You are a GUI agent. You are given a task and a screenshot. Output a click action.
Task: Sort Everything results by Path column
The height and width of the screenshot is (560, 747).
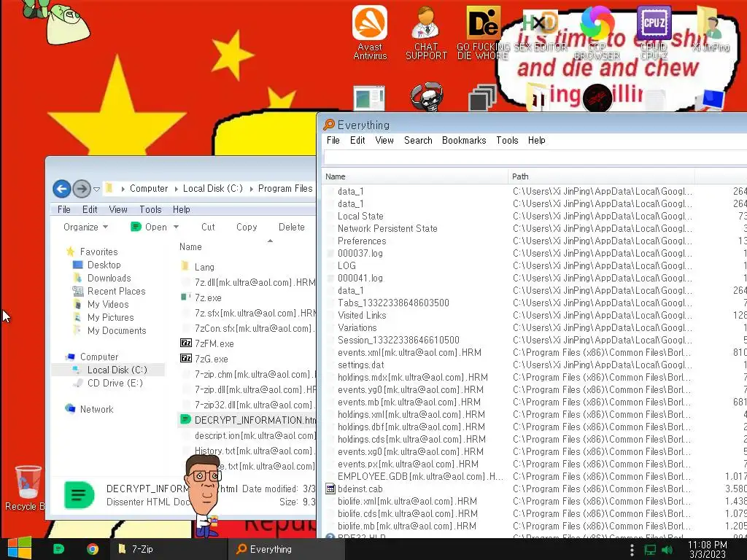click(x=601, y=176)
